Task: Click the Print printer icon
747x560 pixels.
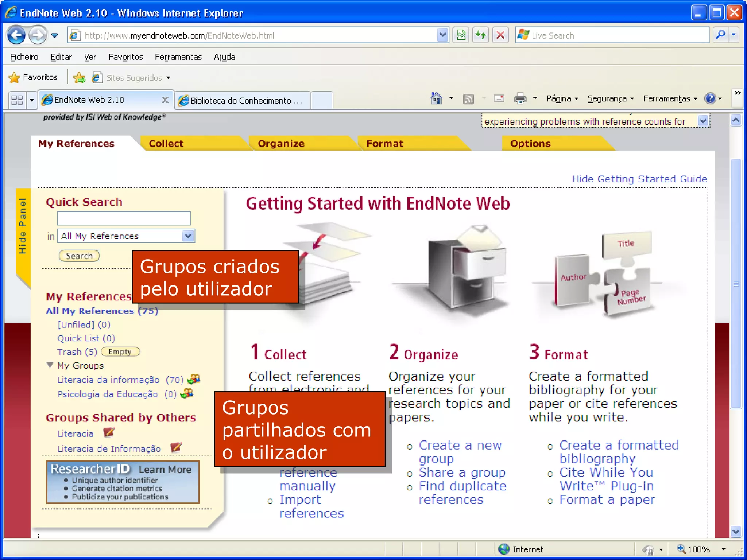Action: point(520,98)
